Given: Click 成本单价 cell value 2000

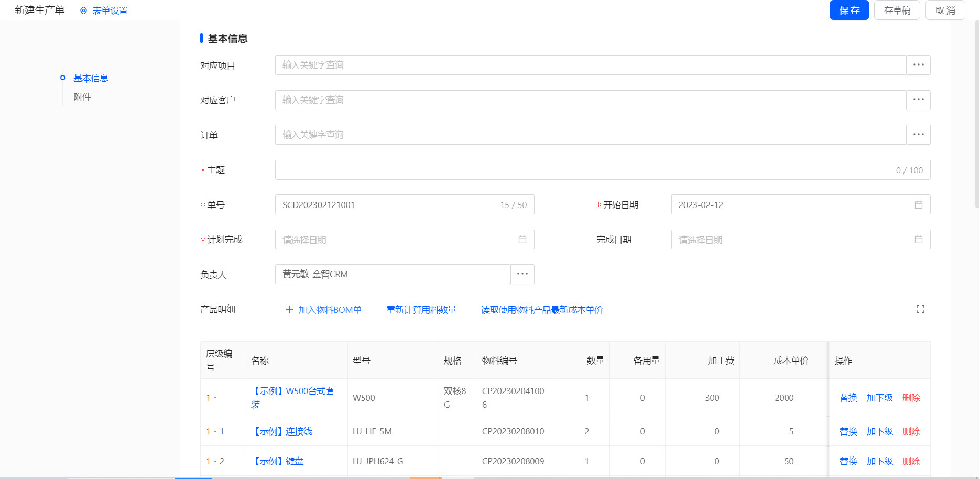Looking at the screenshot, I should 784,398.
